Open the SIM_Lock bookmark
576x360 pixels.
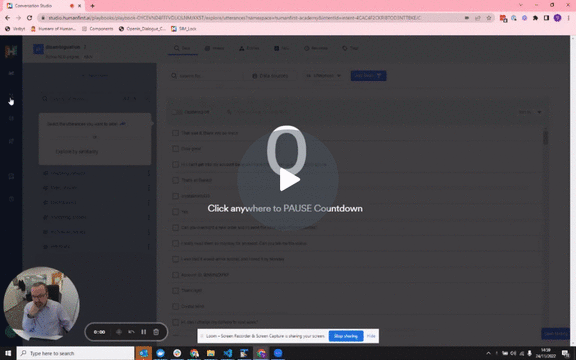[x=184, y=28]
